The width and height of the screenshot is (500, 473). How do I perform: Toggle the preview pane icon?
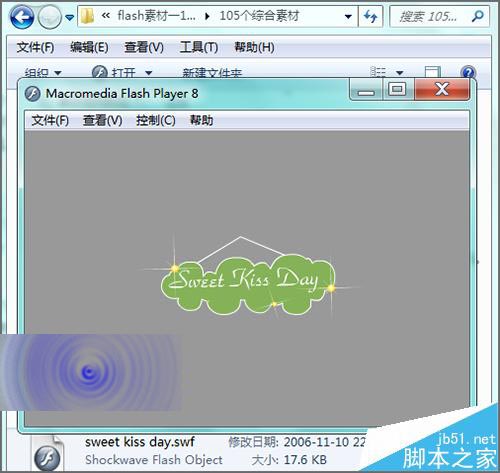(433, 72)
